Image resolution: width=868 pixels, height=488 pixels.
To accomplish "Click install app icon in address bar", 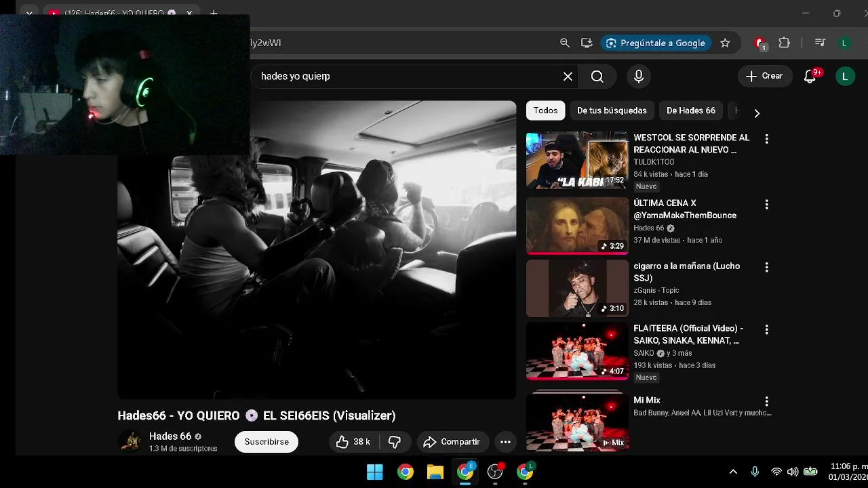I will coord(587,43).
